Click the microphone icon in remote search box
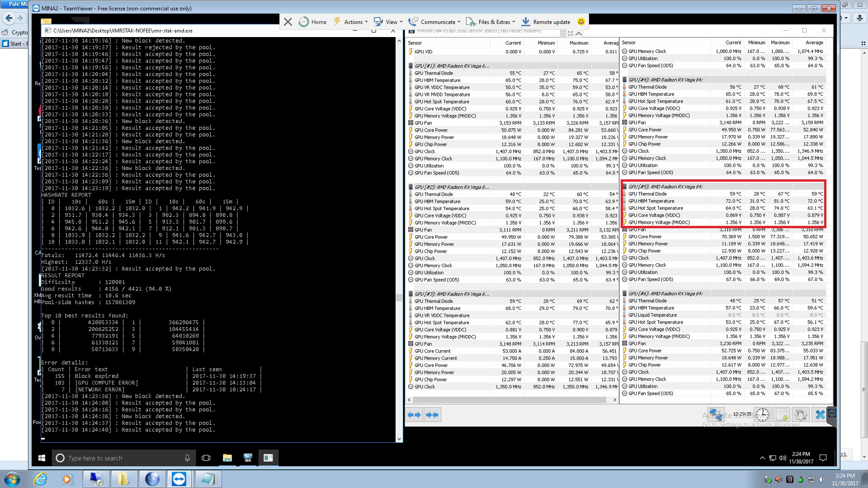Image resolution: width=868 pixels, height=488 pixels. (x=187, y=458)
